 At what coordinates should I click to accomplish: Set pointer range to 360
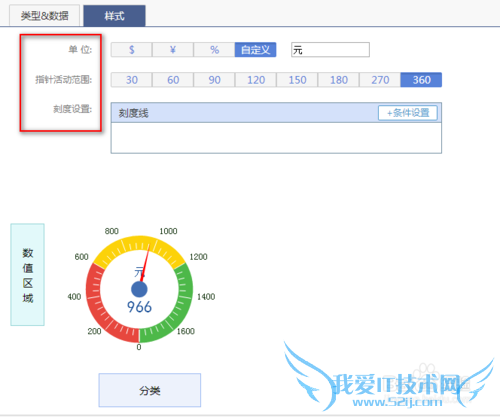[421, 80]
